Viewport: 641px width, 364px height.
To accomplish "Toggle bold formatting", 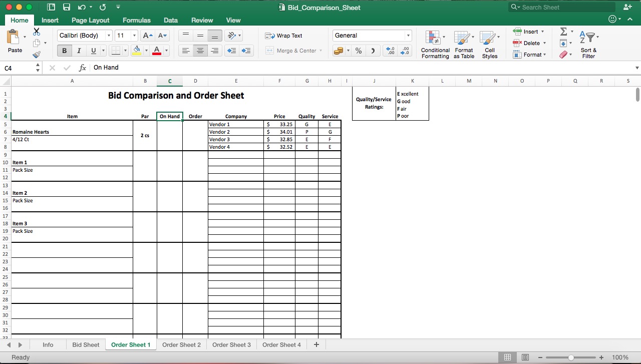I will click(x=64, y=51).
